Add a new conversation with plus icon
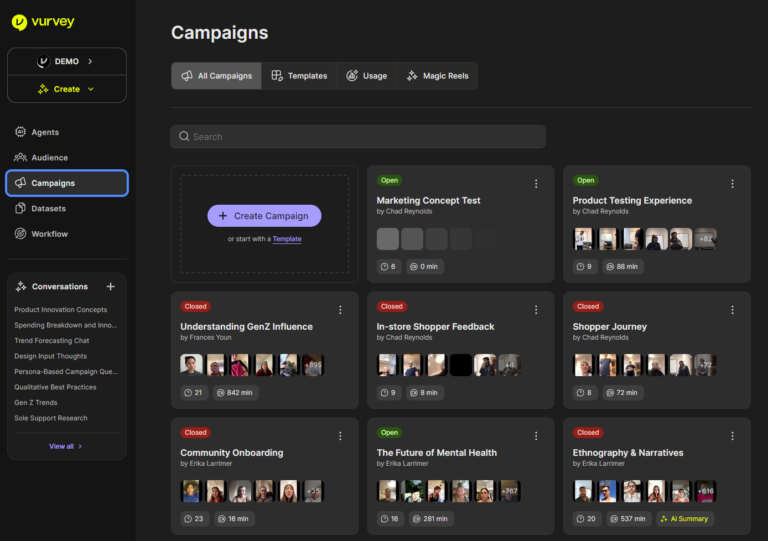 point(111,287)
